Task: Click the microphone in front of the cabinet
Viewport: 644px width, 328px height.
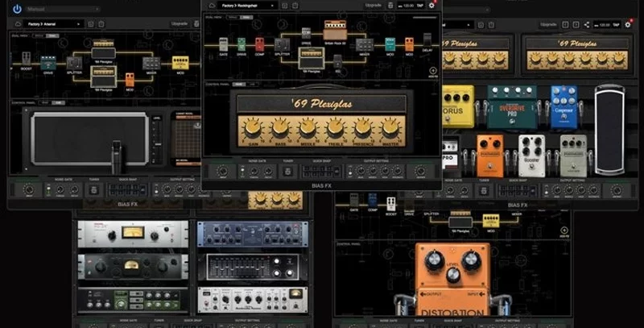Action: [117, 156]
